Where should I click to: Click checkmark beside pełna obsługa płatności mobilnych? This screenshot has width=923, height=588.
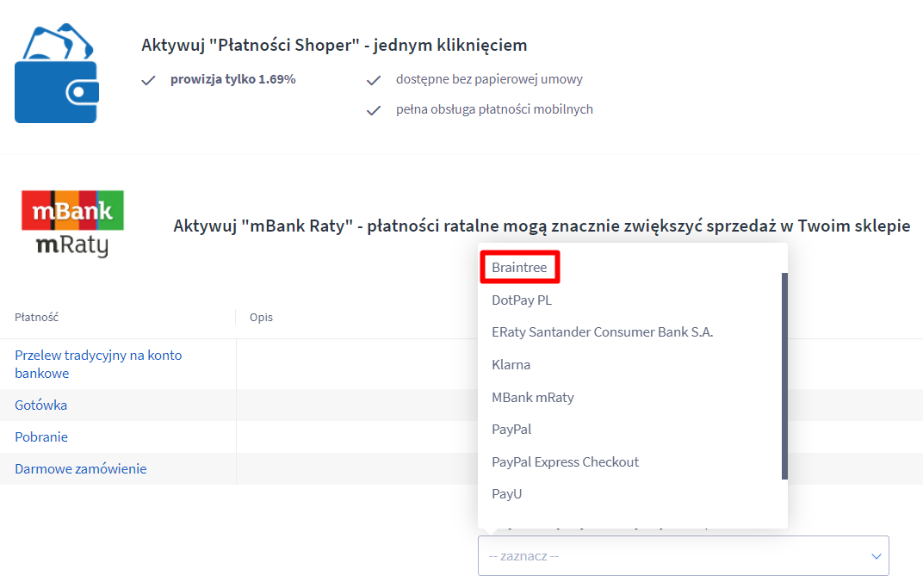[374, 110]
